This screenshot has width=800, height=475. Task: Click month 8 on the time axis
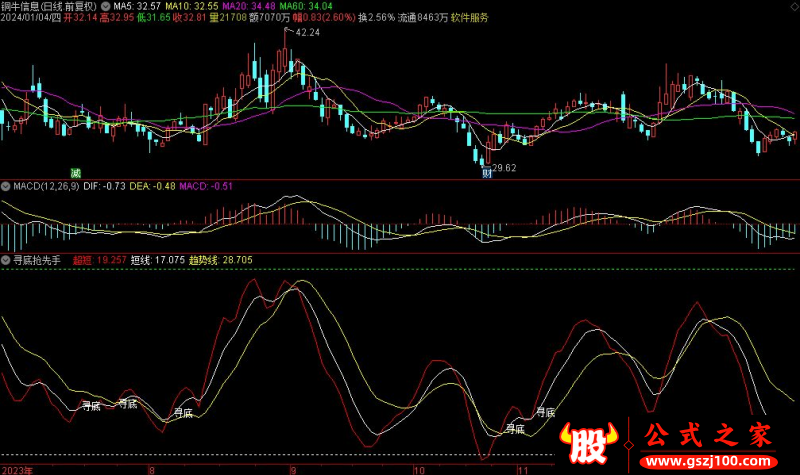coord(152,470)
